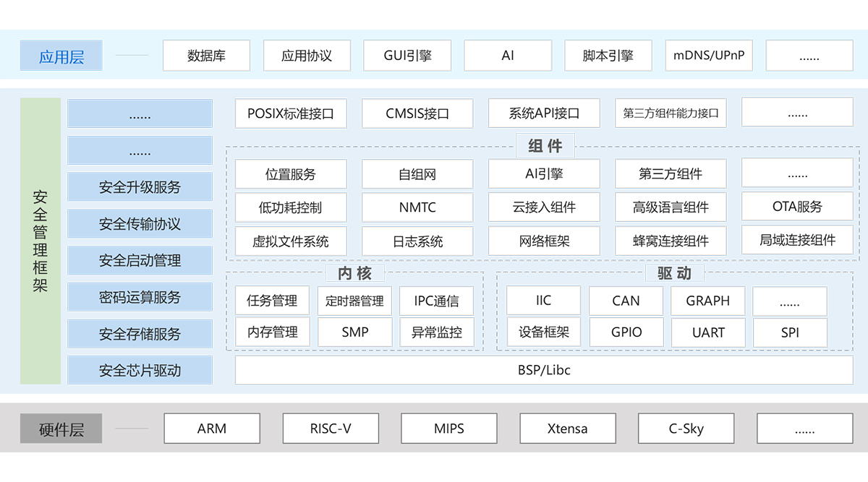Choose the 蜂窝连接组件 box
The width and height of the screenshot is (868, 482).
coord(671,241)
